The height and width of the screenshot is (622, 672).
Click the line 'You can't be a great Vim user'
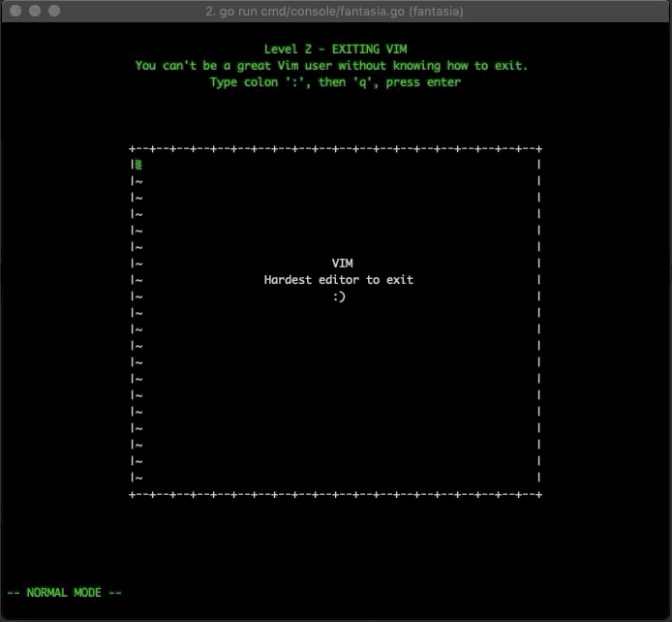point(331,66)
